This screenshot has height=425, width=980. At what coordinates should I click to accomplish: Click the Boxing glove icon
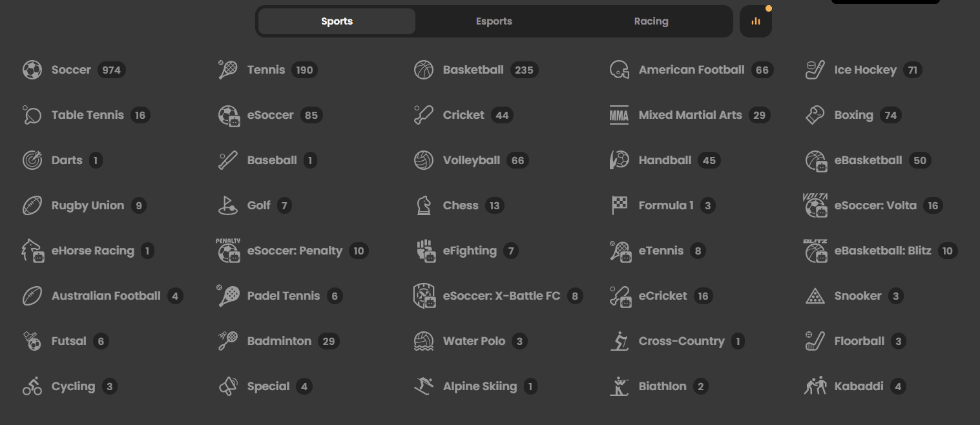(x=815, y=114)
